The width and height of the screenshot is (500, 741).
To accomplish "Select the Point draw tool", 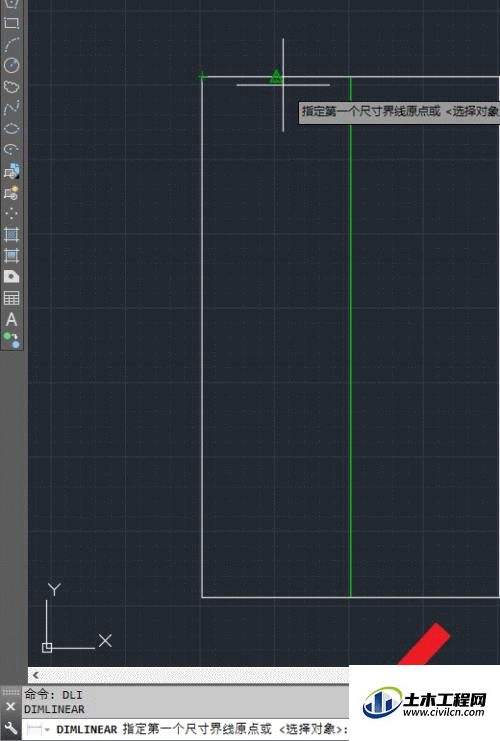I will point(11,213).
